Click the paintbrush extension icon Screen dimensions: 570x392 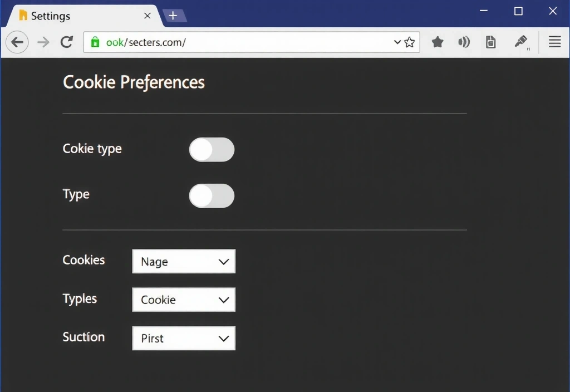coord(520,42)
